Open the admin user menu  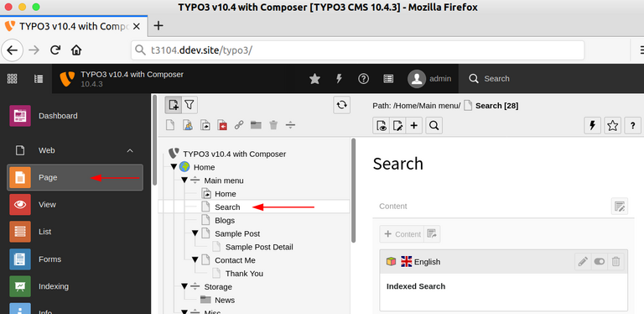(429, 79)
